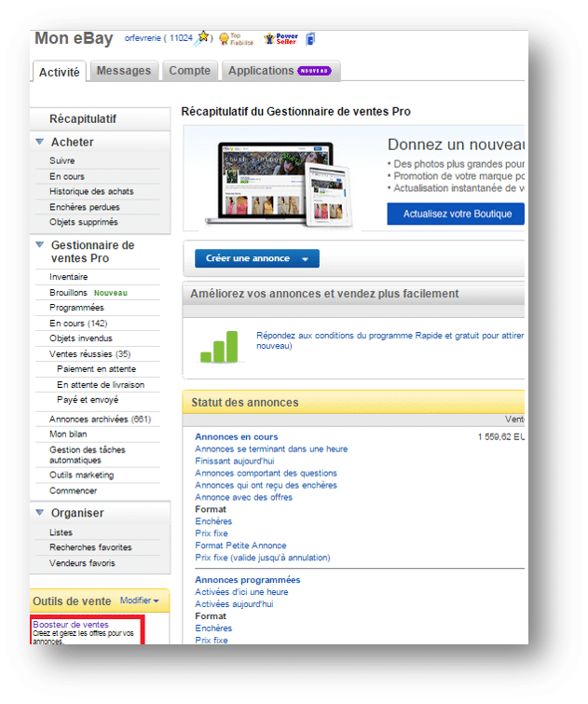Open the Modifier dropdown in Outils de vente
This screenshot has height=704, width=588.
[139, 600]
